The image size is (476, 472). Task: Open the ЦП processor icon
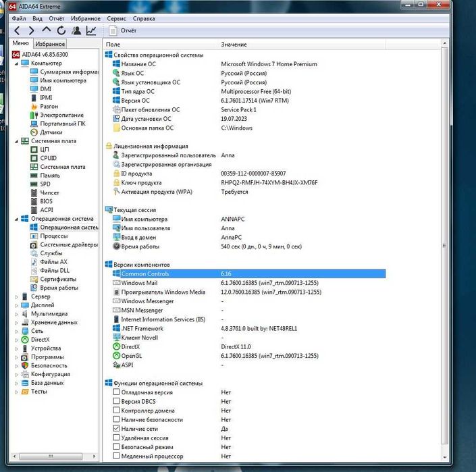(34, 150)
